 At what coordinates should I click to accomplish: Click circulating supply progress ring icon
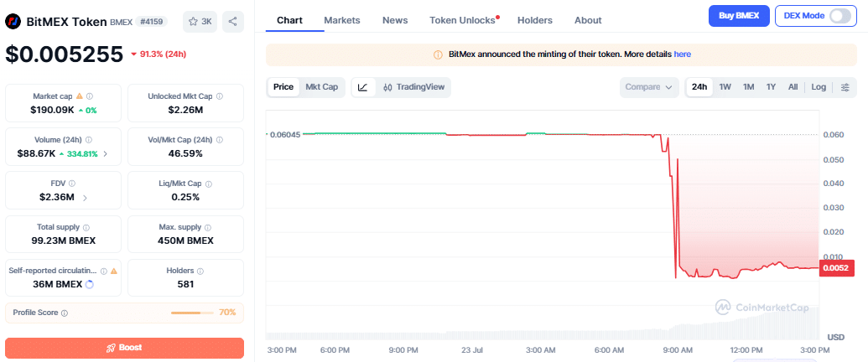90,285
